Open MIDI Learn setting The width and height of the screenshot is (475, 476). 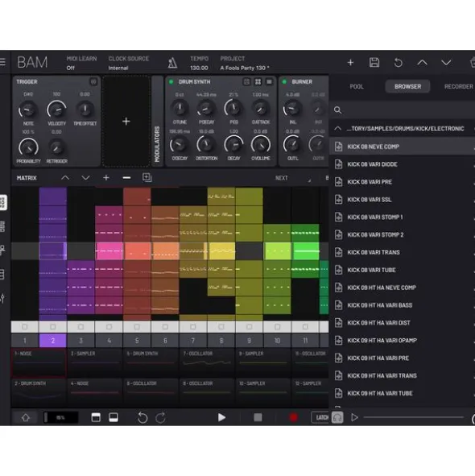coord(81,63)
